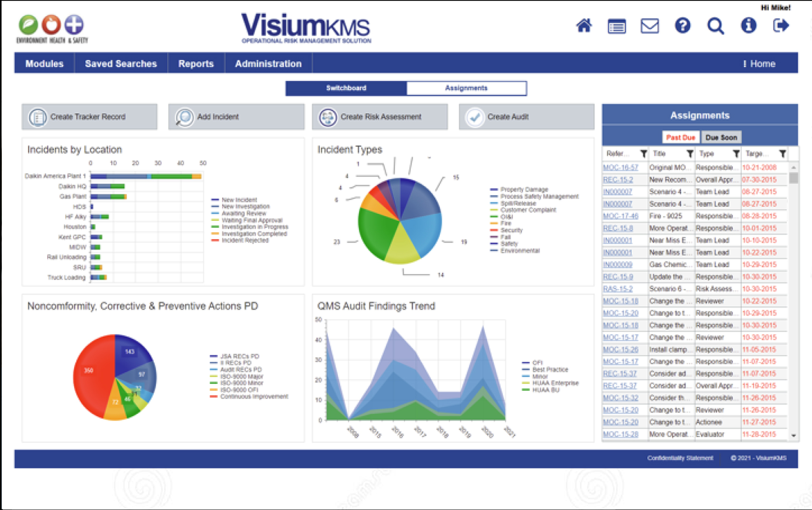Open reference MOC-15-28
Image resolution: width=812 pixels, height=510 pixels.
click(620, 434)
